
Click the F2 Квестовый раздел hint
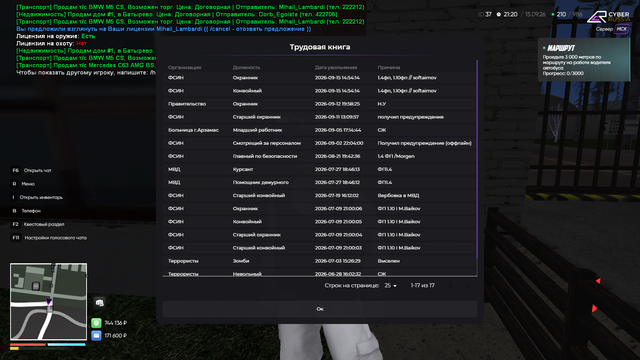pyautogui.click(x=38, y=224)
